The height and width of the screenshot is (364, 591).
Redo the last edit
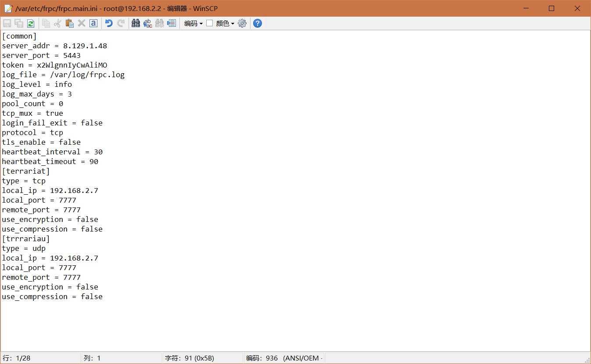click(x=121, y=23)
